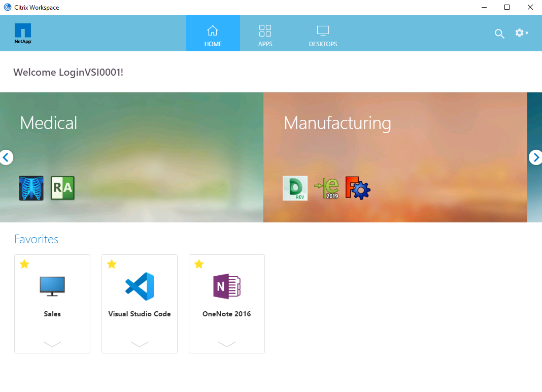This screenshot has width=542, height=392.
Task: Launch the red F gear app
Action: [x=358, y=188]
